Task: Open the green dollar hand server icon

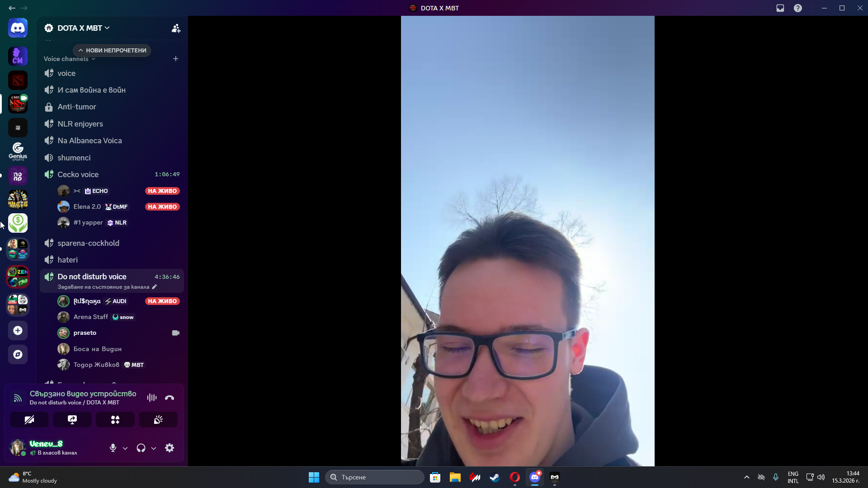Action: pos(18,223)
